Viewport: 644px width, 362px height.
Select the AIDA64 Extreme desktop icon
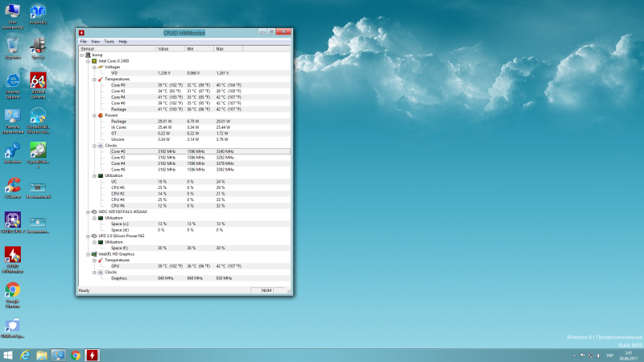[38, 81]
